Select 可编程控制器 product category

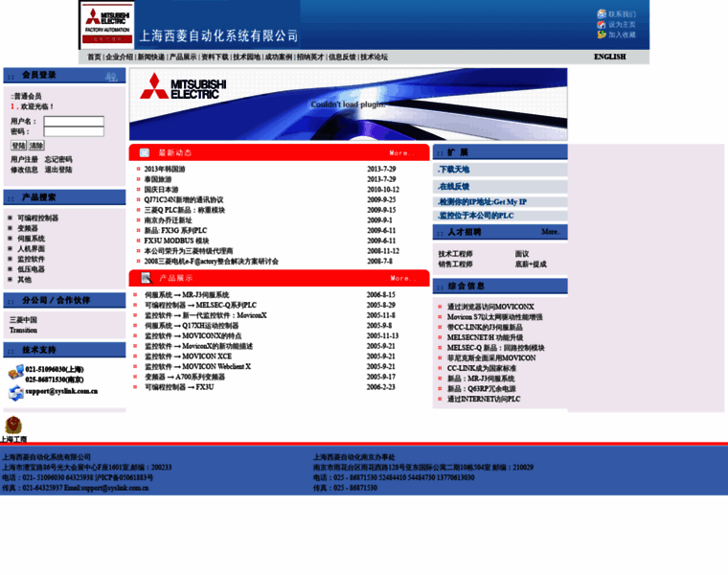[38, 218]
